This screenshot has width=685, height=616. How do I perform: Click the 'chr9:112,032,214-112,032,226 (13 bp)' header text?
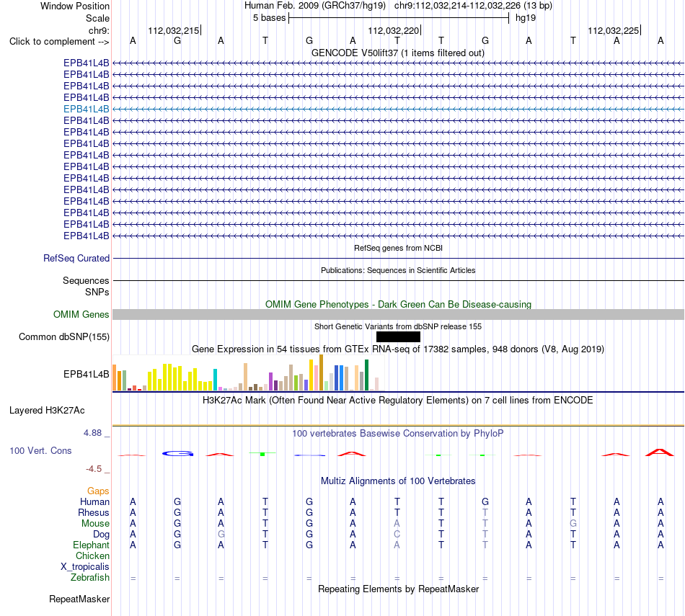473,6
